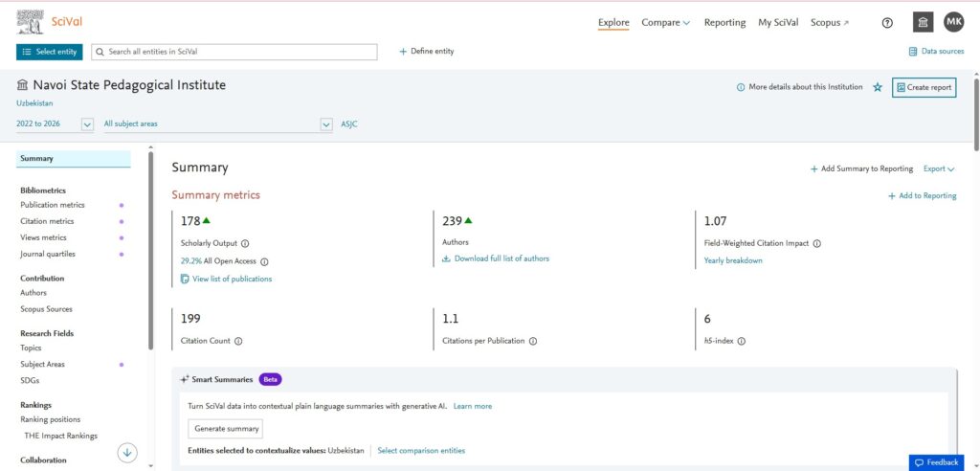Click the Field-Weighted Citation Impact info icon
980x471 pixels.
[x=816, y=243]
